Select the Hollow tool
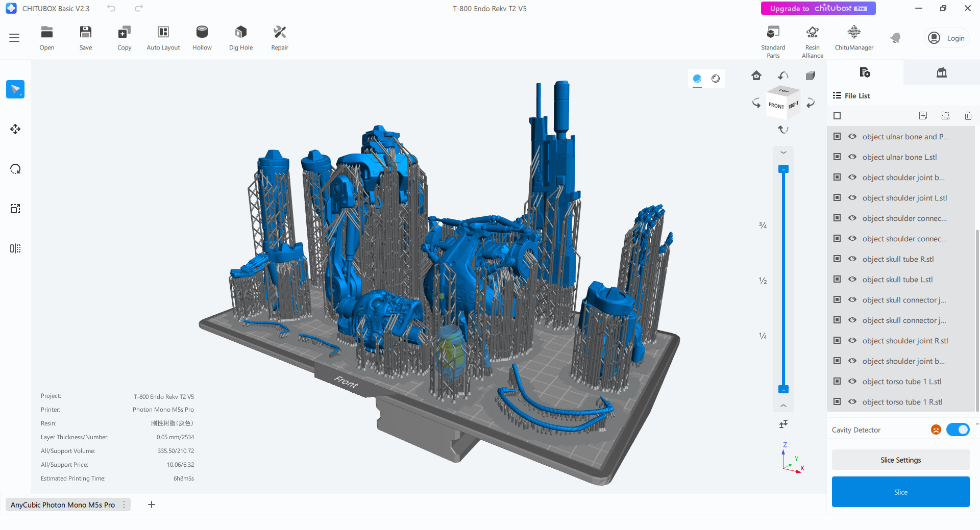This screenshot has height=530, width=980. pyautogui.click(x=202, y=38)
